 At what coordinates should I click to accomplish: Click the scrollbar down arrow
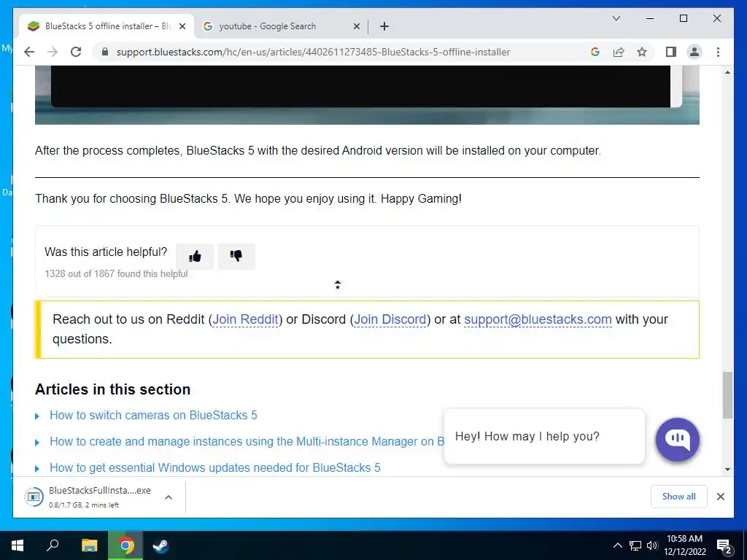(x=727, y=470)
